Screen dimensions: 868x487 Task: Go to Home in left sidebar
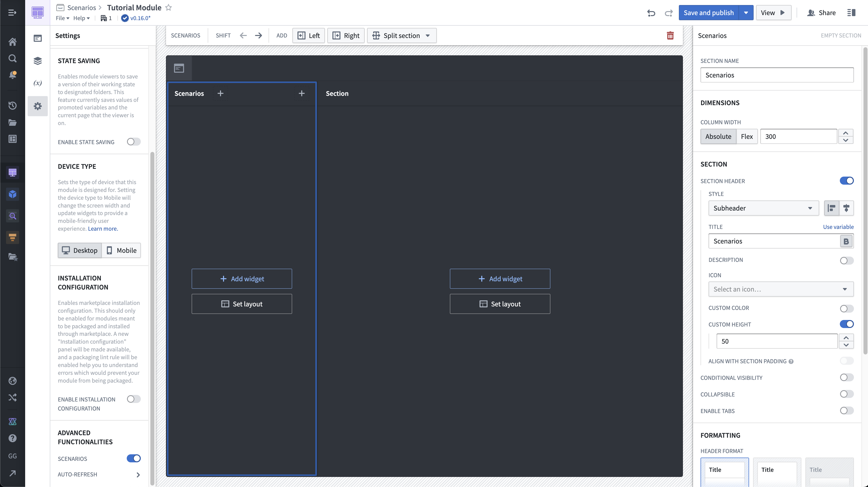13,42
